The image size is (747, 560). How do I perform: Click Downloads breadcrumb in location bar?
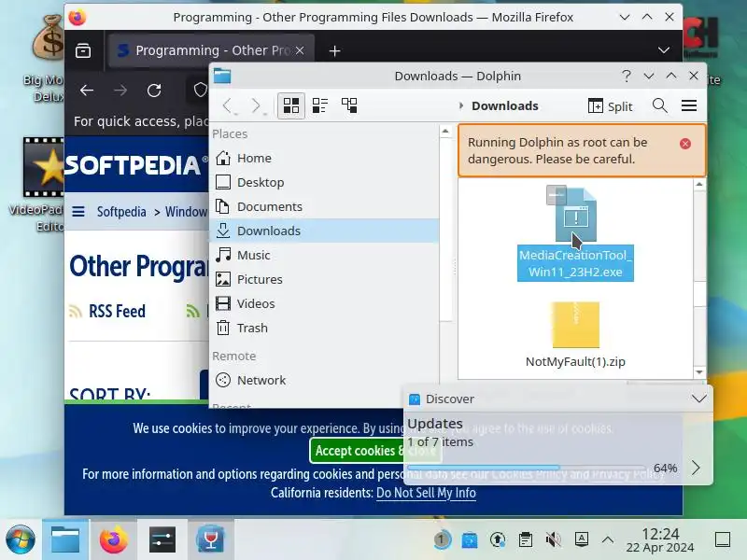click(x=505, y=105)
